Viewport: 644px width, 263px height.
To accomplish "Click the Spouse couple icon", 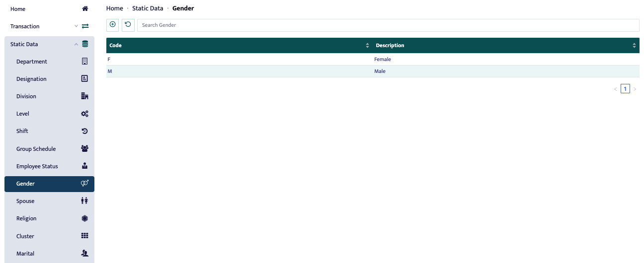I will [x=84, y=201].
